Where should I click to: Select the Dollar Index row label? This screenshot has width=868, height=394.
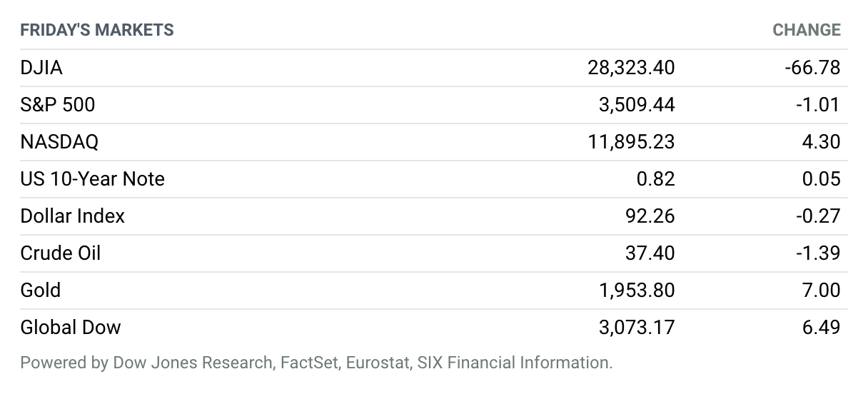[x=73, y=216]
